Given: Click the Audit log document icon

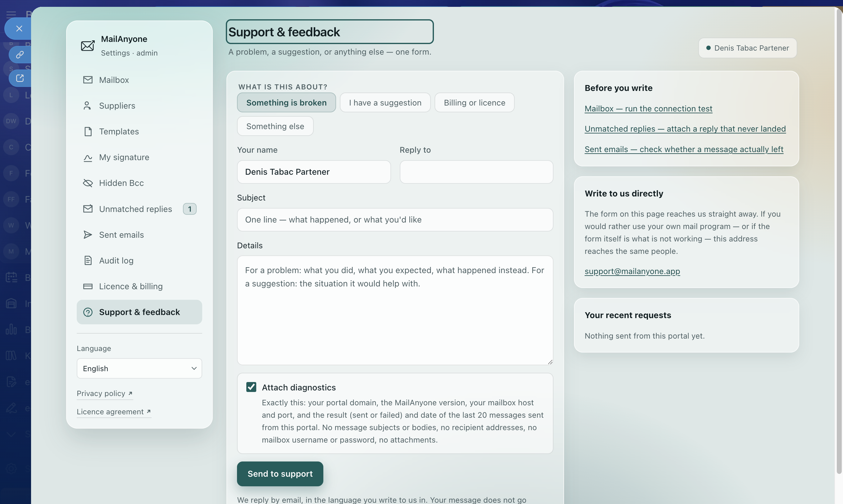Looking at the screenshot, I should [88, 260].
